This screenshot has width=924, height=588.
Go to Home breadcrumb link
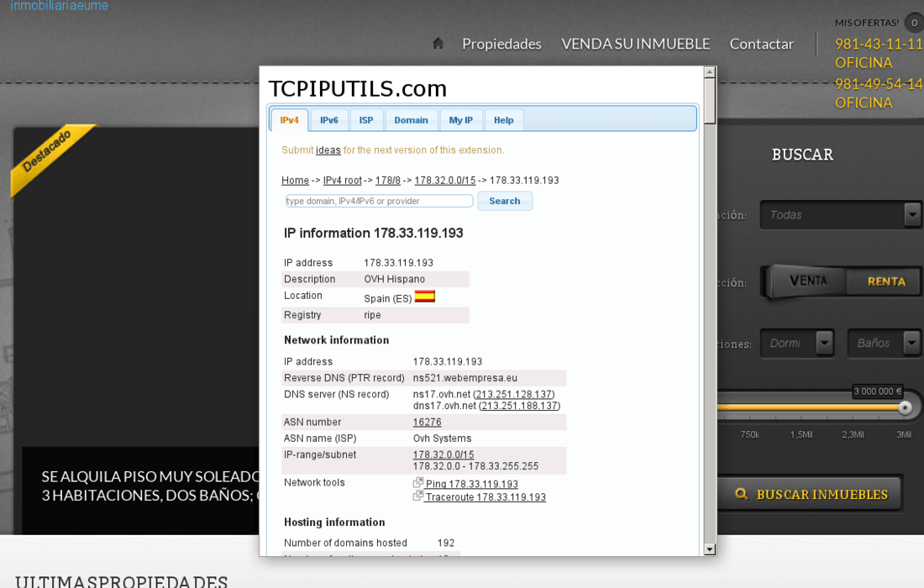coord(295,181)
